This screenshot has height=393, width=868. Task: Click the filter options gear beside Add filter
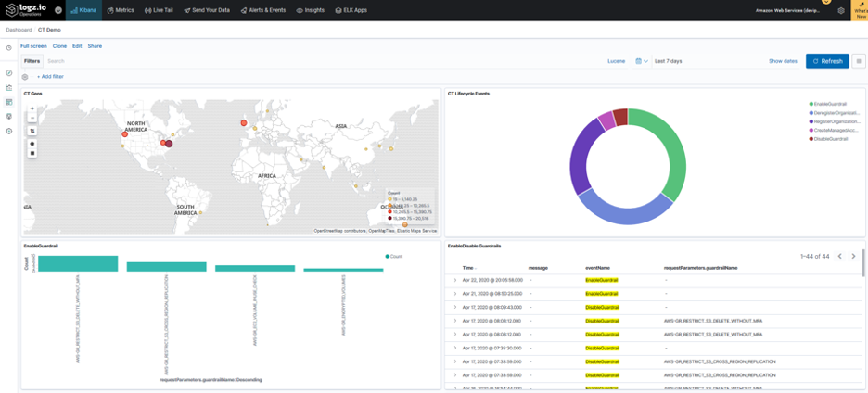click(25, 77)
